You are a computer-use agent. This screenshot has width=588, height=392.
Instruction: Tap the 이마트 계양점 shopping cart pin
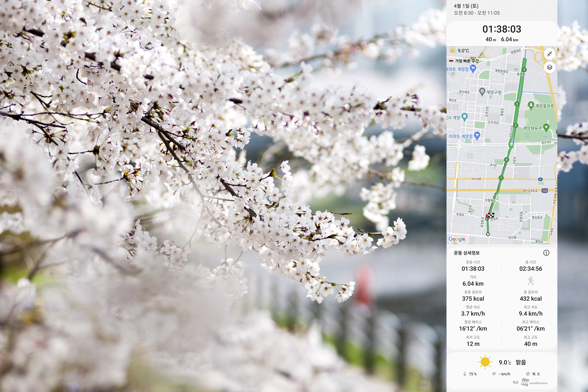point(477,135)
